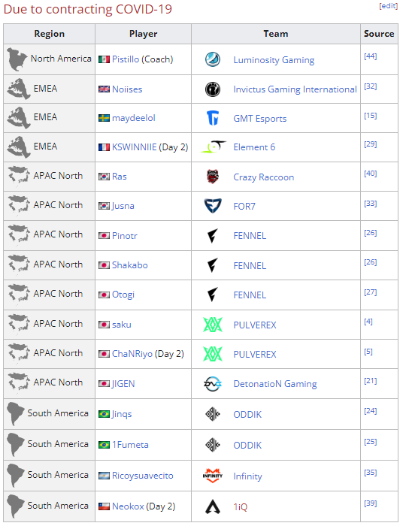The height and width of the screenshot is (532, 409).
Task: Open player page for Noiises
Action: coord(127,89)
